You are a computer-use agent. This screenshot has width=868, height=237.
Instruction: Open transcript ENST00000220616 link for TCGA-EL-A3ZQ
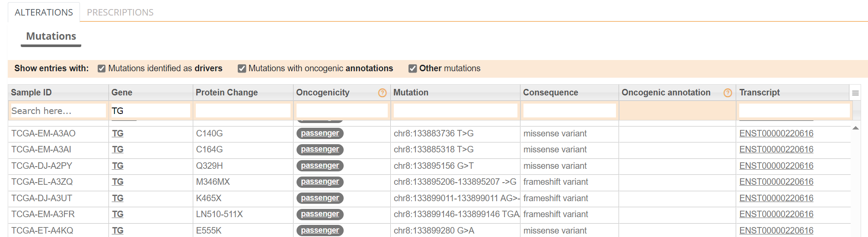[x=776, y=182]
